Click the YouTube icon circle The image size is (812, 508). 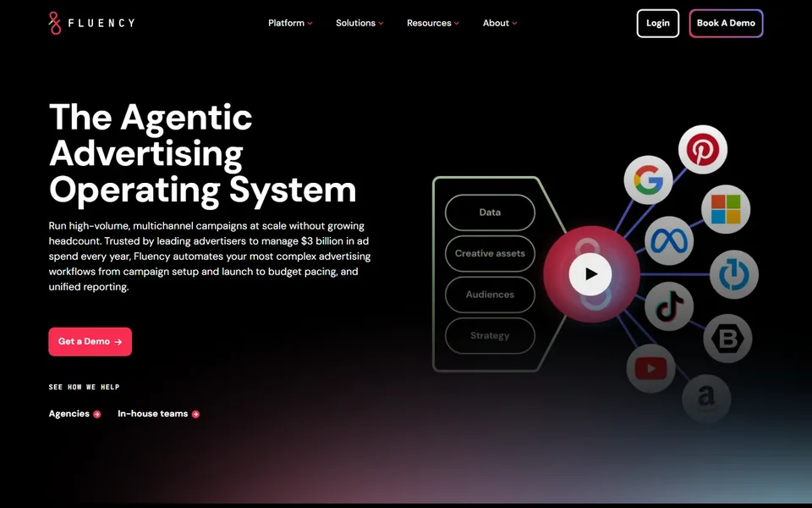tap(651, 368)
